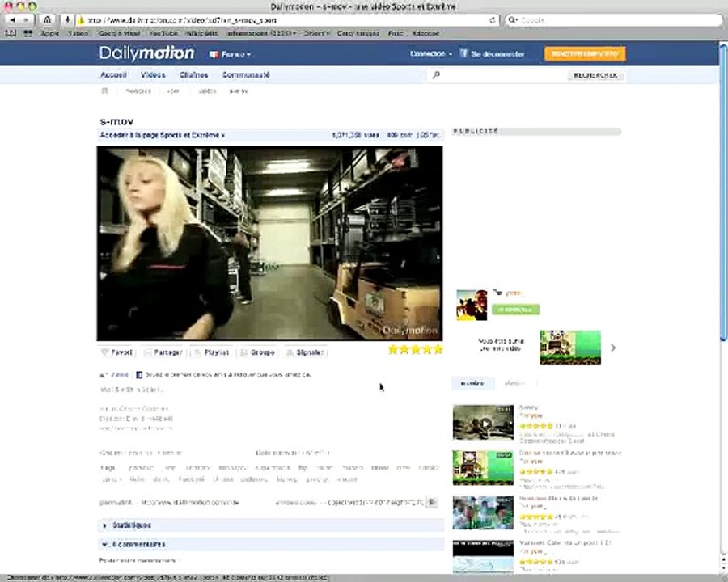Open the Chaînes tab
The width and height of the screenshot is (728, 582).
pyautogui.click(x=193, y=74)
